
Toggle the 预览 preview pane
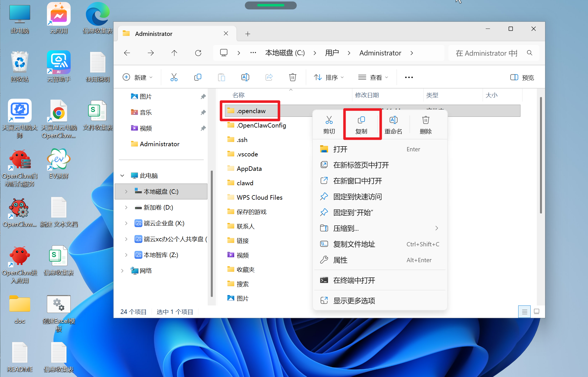click(522, 77)
